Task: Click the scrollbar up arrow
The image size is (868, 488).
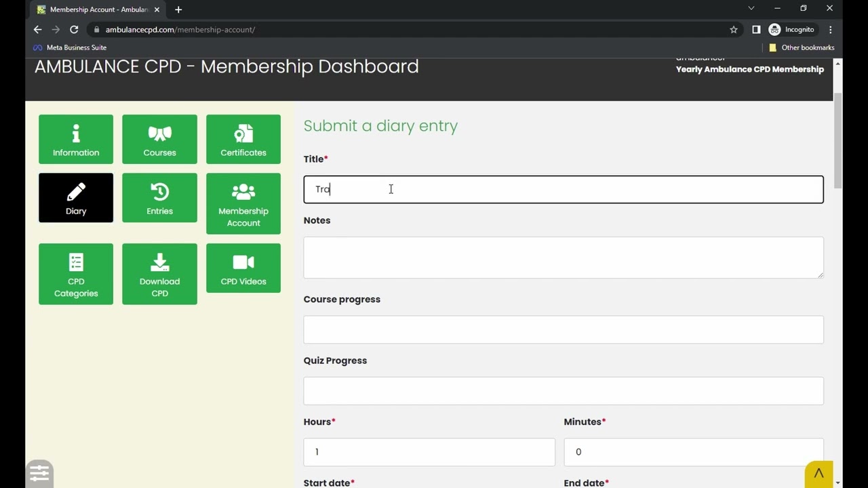Action: click(838, 63)
